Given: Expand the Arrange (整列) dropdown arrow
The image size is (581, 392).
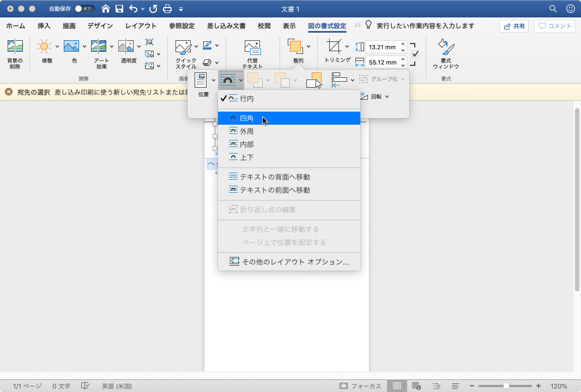Looking at the screenshot, I should tap(308, 47).
